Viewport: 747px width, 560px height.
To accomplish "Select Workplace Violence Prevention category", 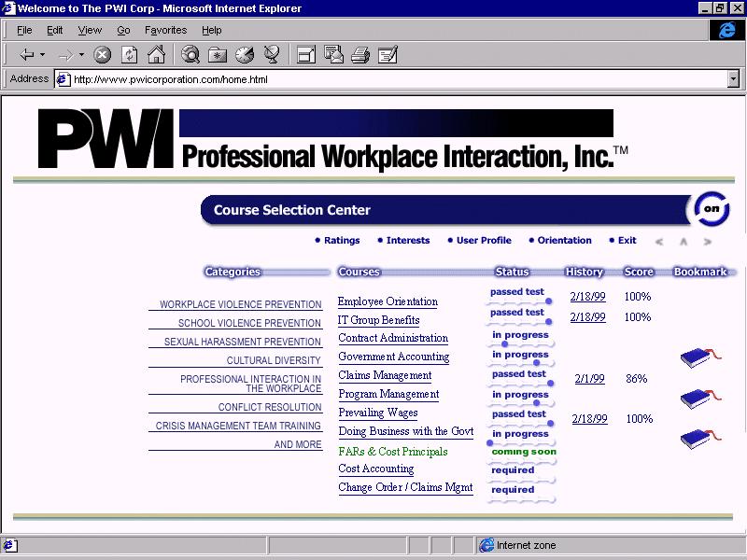I will [240, 304].
